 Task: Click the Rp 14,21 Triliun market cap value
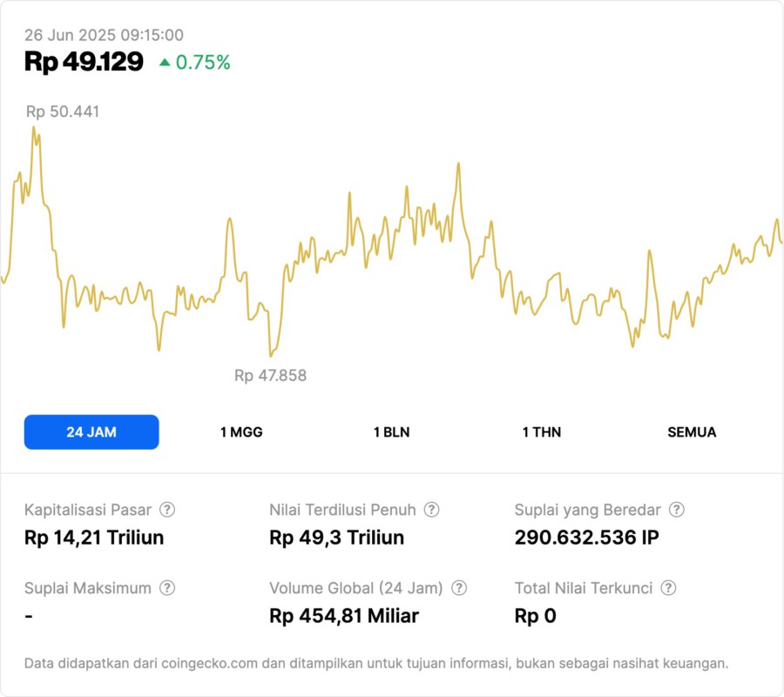coord(94,538)
